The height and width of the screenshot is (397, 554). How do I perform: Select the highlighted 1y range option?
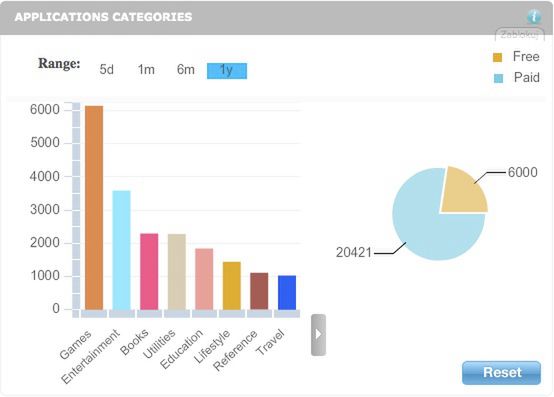(x=227, y=71)
